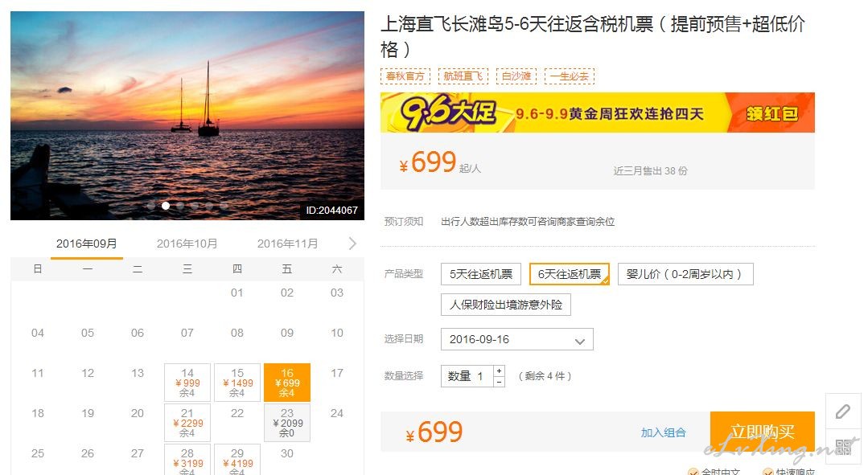Go to next months with calendar arrow
Image resolution: width=868 pixels, height=475 pixels.
[352, 244]
